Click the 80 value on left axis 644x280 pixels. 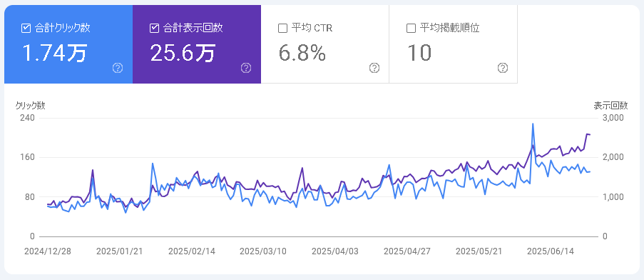(x=29, y=197)
